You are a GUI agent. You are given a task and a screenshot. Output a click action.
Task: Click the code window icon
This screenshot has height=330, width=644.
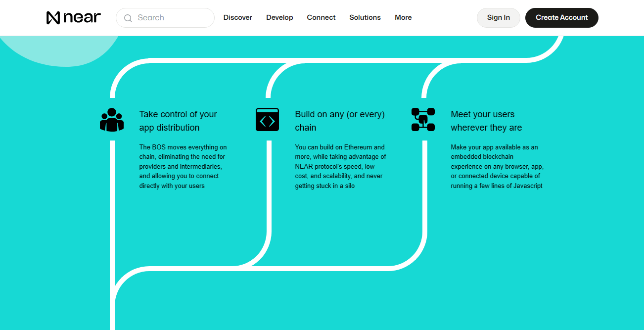[x=268, y=120]
